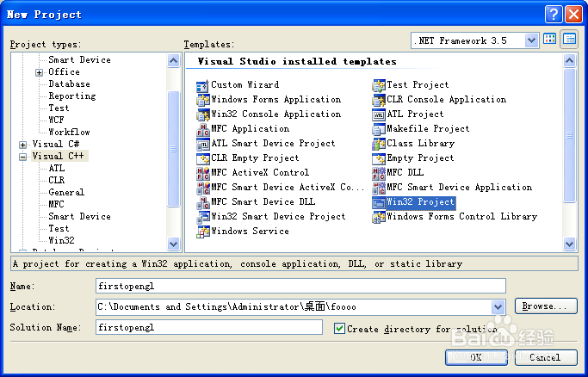Pick MFC Smart Device Application icon
The height and width of the screenshot is (377, 588).
tap(379, 188)
